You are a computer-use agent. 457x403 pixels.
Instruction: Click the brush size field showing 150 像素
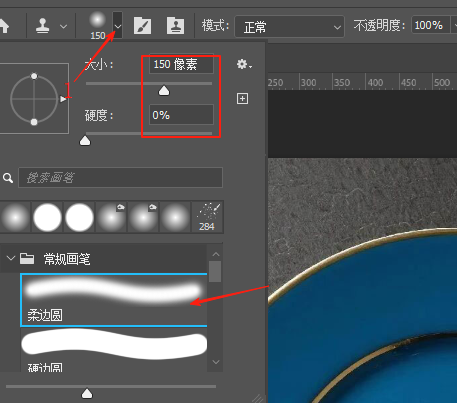pos(181,64)
